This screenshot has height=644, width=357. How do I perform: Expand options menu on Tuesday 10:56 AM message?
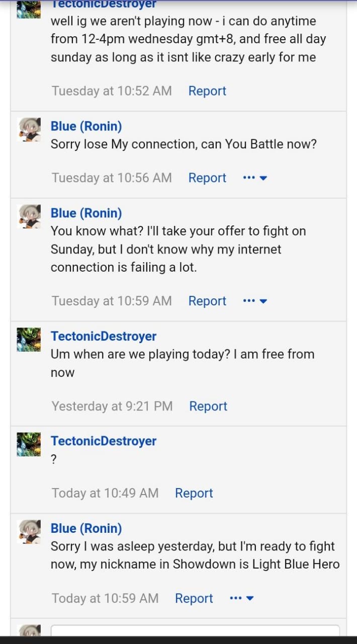coord(254,178)
